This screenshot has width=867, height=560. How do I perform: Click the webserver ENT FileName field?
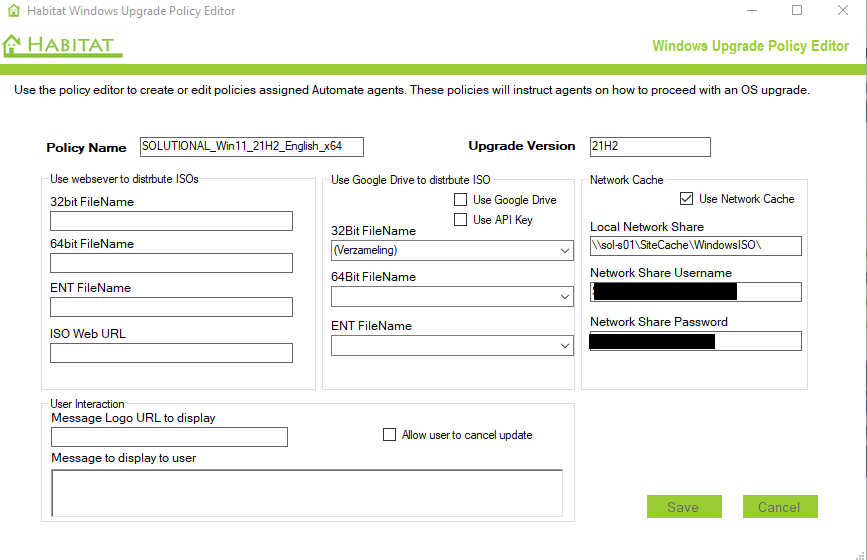point(171,307)
